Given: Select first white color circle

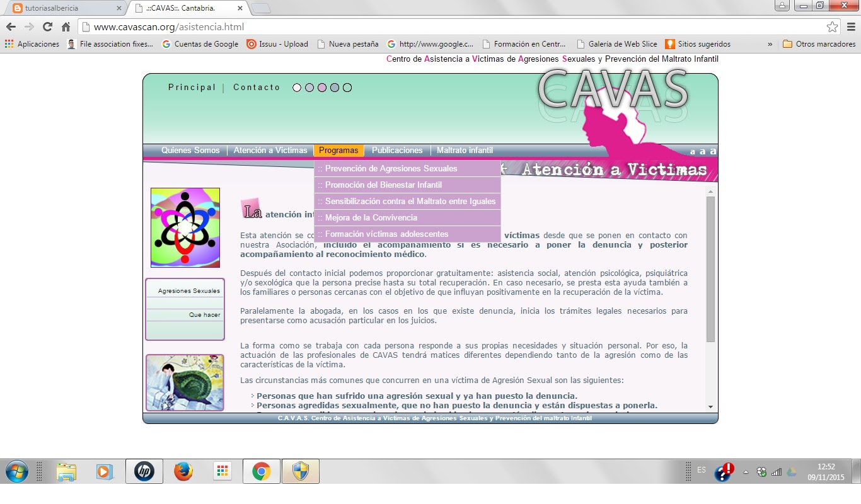Looking at the screenshot, I should coord(297,88).
